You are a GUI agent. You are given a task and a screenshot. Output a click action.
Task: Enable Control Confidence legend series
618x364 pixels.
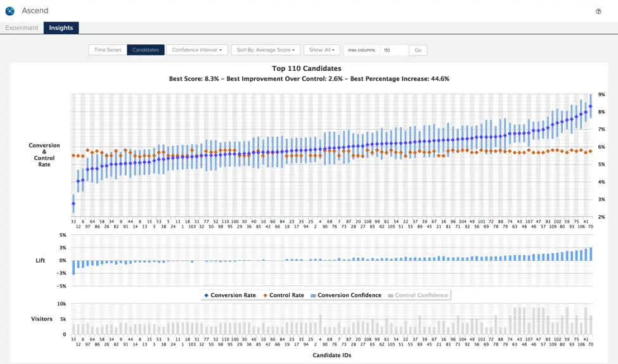point(418,295)
